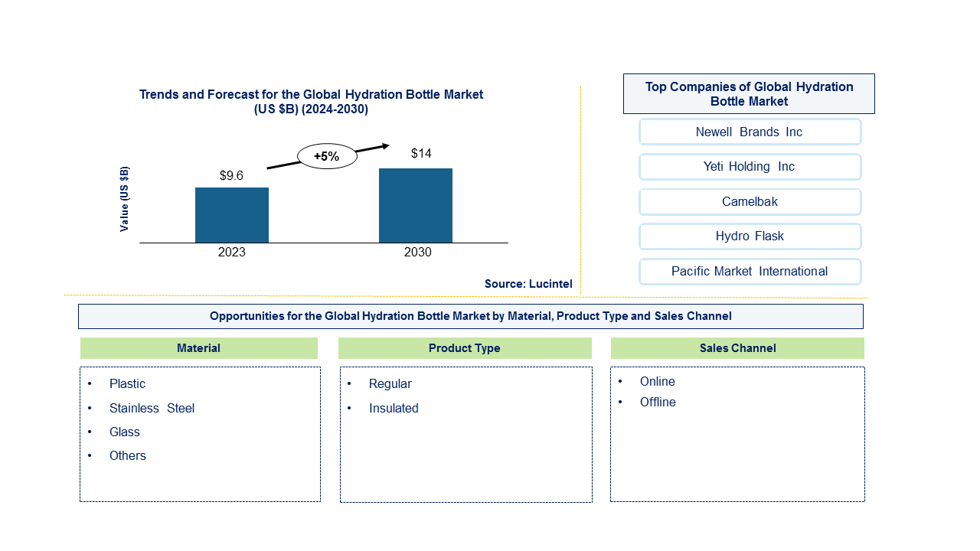Click the +5% growth oval label
Screen dimensions: 980x551
[x=326, y=156]
